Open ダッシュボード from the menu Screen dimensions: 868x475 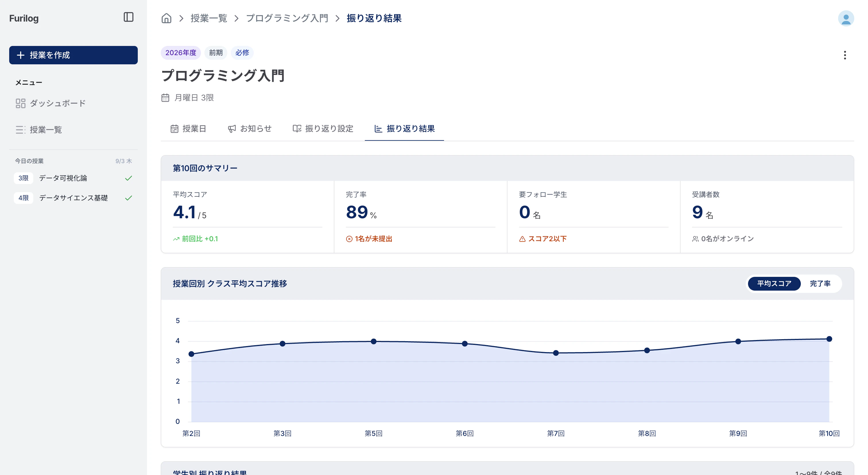[x=73, y=103]
